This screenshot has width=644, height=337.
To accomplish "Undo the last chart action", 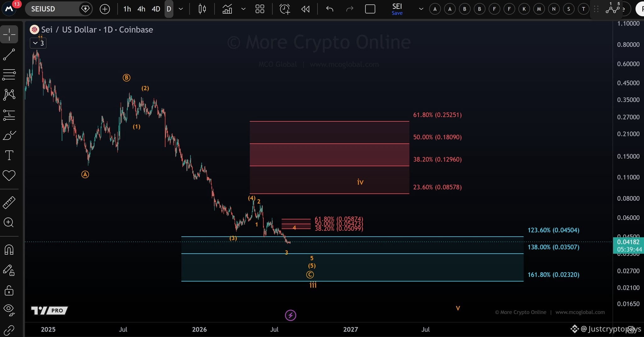I will coord(330,9).
